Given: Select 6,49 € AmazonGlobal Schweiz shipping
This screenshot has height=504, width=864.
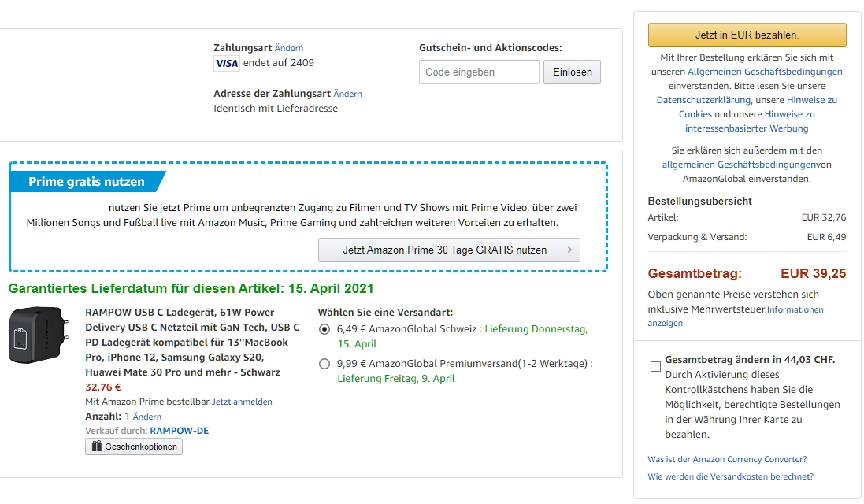Looking at the screenshot, I should 324,329.
